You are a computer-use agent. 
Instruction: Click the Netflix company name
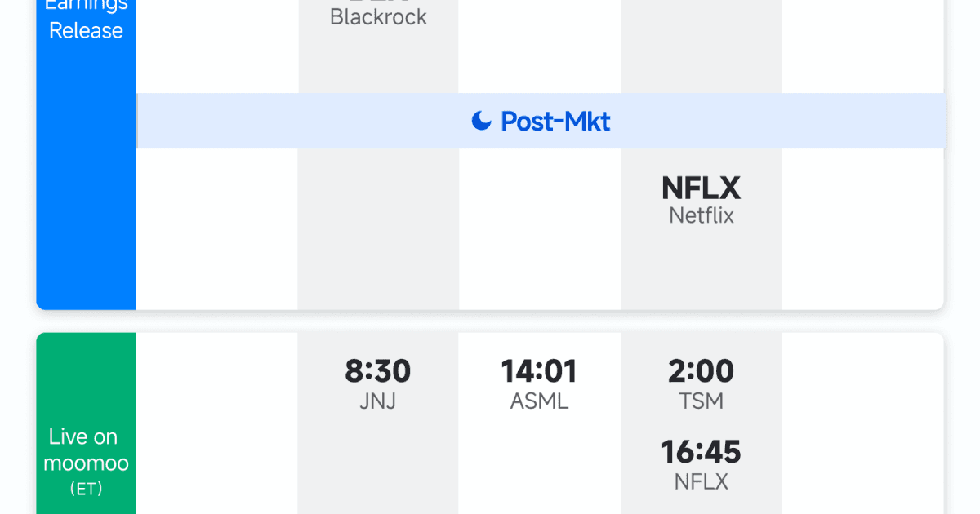click(x=701, y=216)
